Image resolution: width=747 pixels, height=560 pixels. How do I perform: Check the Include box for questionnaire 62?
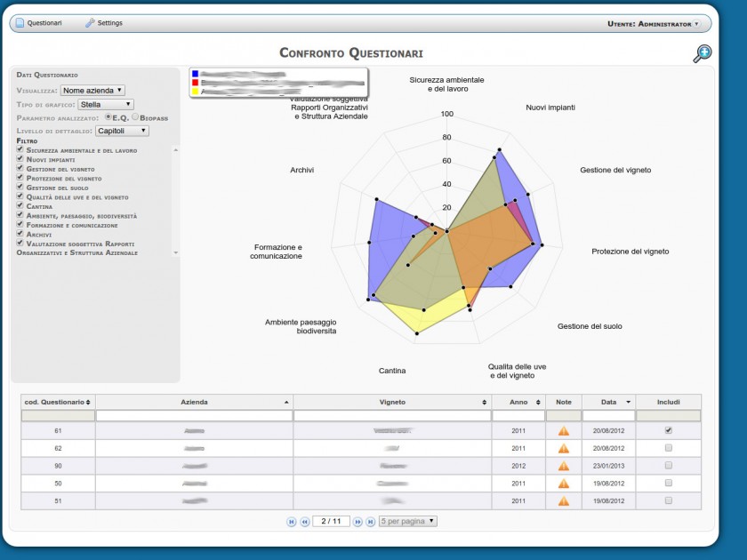668,448
